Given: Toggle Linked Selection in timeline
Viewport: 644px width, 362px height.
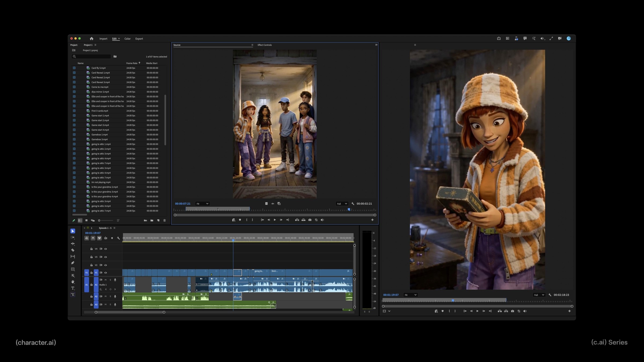Looking at the screenshot, I should click(99, 238).
